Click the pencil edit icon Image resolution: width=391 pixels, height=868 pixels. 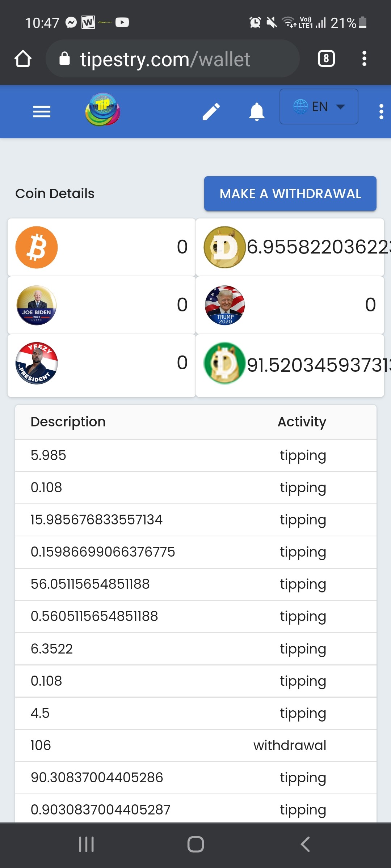pyautogui.click(x=211, y=111)
